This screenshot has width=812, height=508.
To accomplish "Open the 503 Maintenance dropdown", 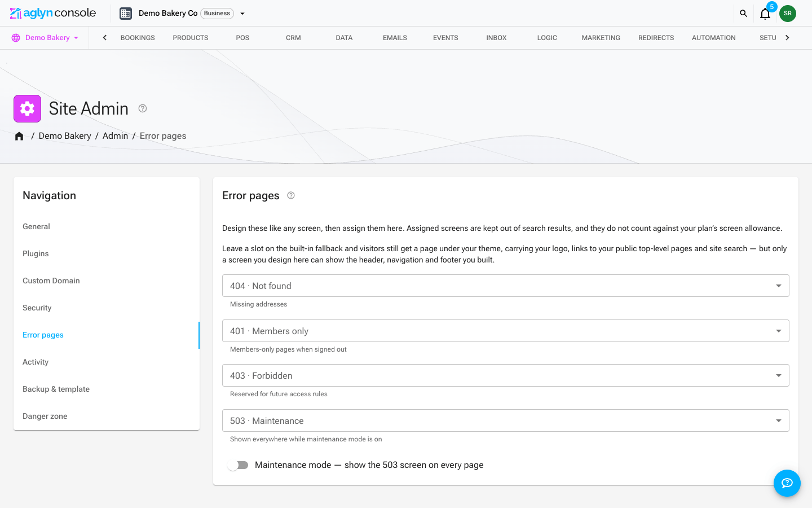I will pos(505,421).
